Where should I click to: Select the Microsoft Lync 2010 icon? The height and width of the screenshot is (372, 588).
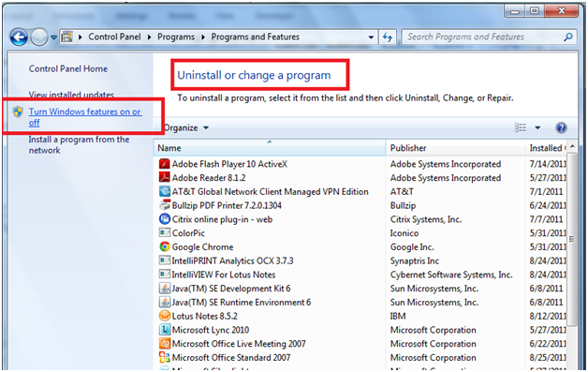[x=164, y=330]
